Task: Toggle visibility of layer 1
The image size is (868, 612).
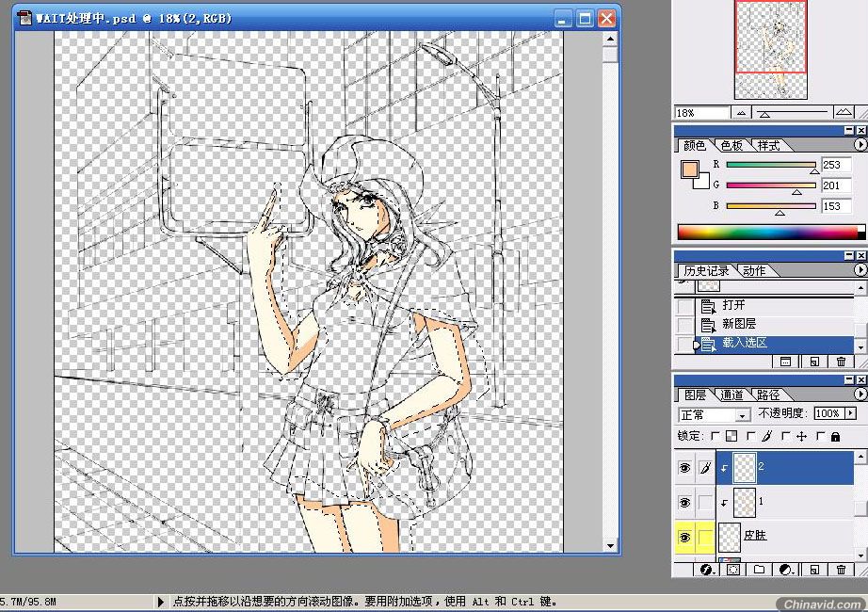Action: tap(684, 503)
